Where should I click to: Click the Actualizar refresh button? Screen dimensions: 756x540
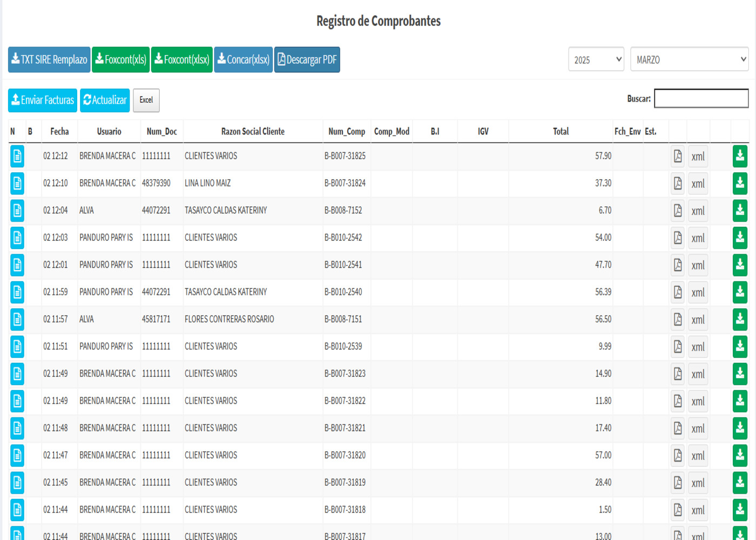pos(105,100)
